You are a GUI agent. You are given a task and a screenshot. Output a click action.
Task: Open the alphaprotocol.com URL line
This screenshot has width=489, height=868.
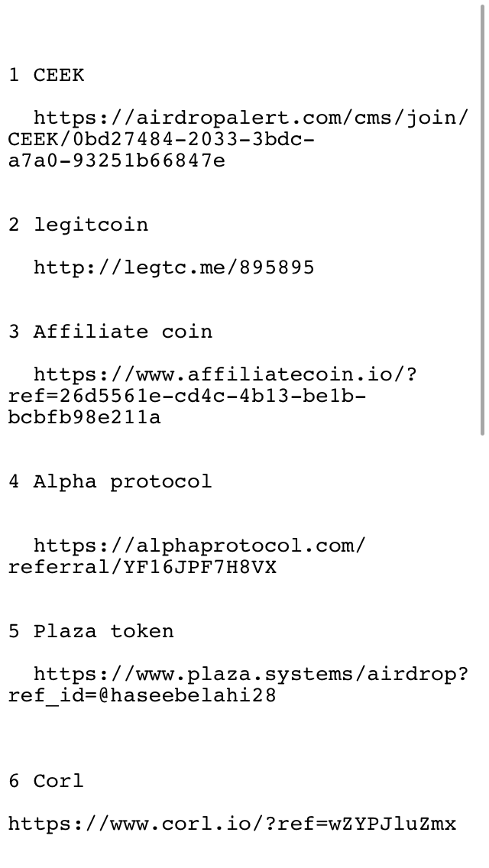pos(187,556)
